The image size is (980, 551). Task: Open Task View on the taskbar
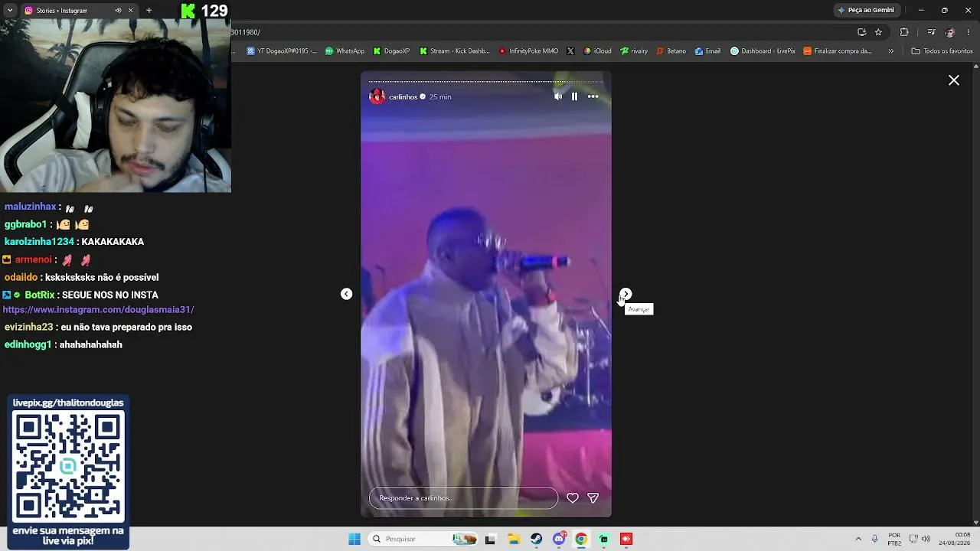click(490, 539)
